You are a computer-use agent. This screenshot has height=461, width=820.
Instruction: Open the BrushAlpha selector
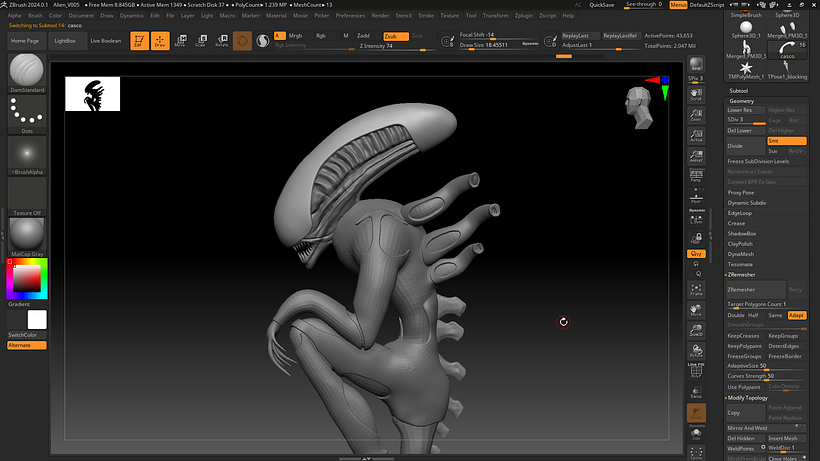[x=27, y=156]
